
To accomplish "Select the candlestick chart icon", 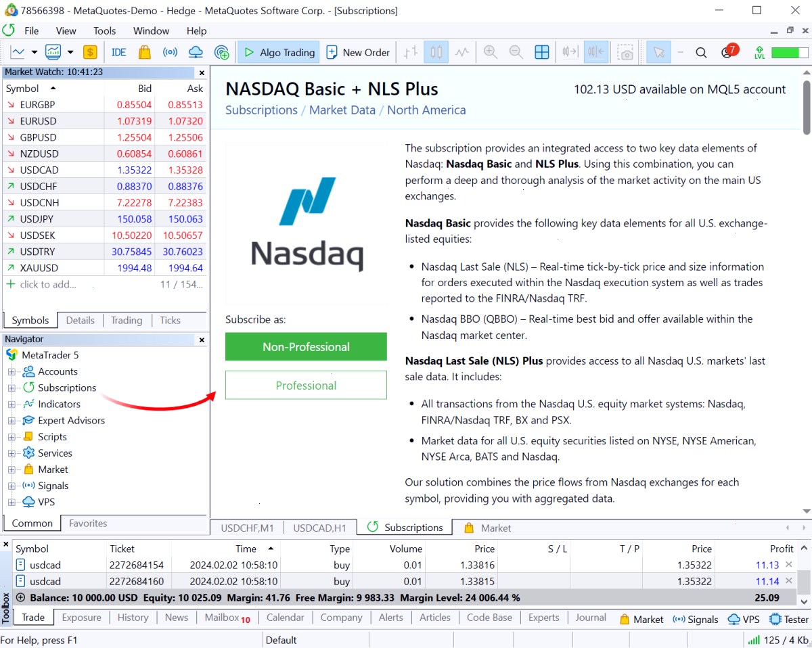I will click(436, 52).
